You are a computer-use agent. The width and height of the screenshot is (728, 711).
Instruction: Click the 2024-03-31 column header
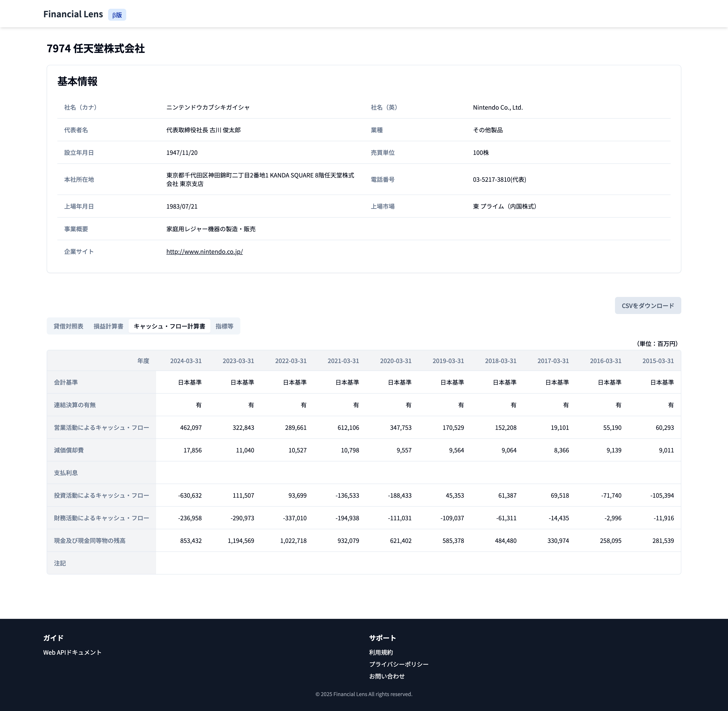186,361
